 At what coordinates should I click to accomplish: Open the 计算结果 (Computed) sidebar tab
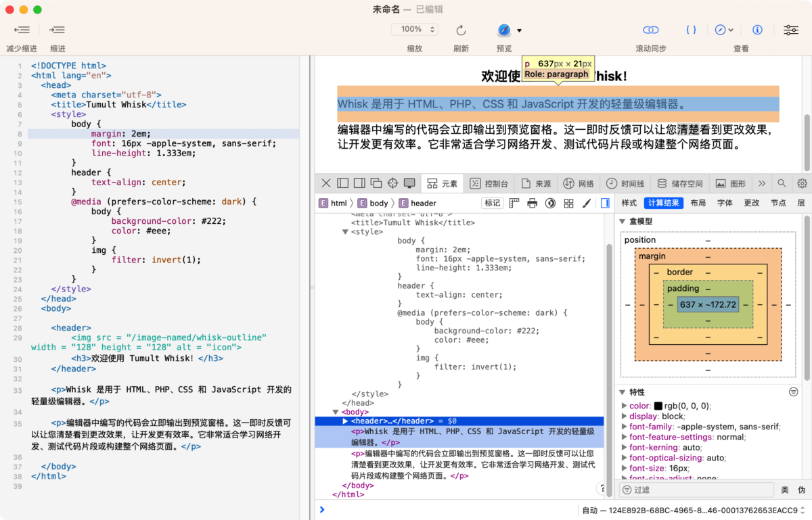pos(663,203)
